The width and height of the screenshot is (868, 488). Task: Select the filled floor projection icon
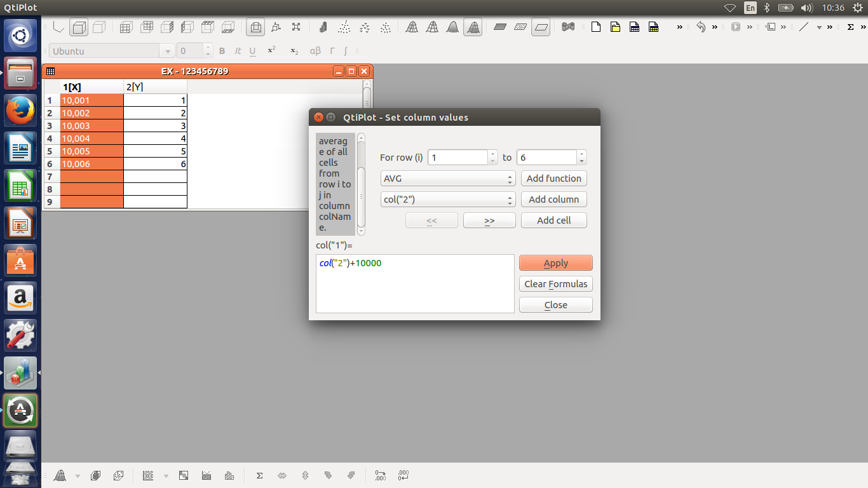point(500,27)
